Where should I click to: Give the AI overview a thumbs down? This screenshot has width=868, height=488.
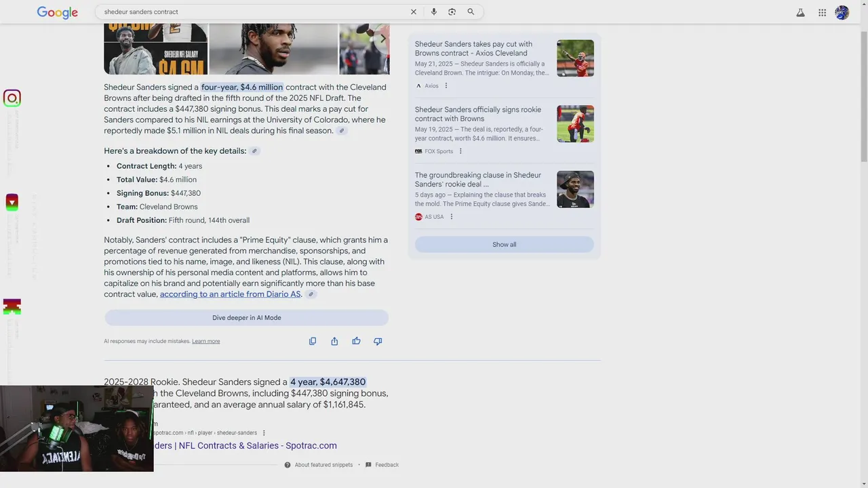click(x=378, y=341)
